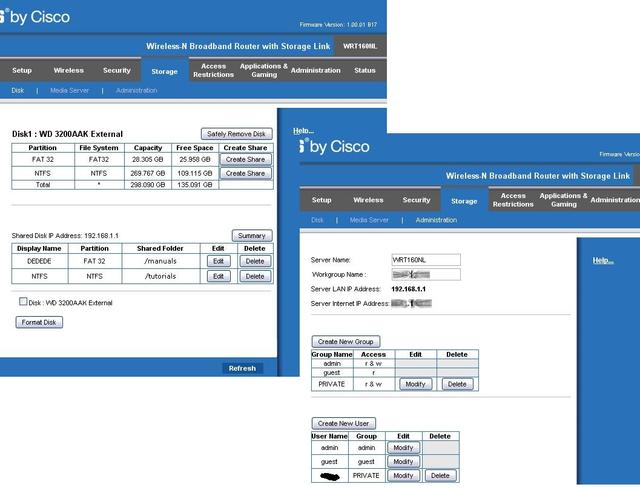The height and width of the screenshot is (490, 640).
Task: Modify the admin user
Action: [x=403, y=448]
